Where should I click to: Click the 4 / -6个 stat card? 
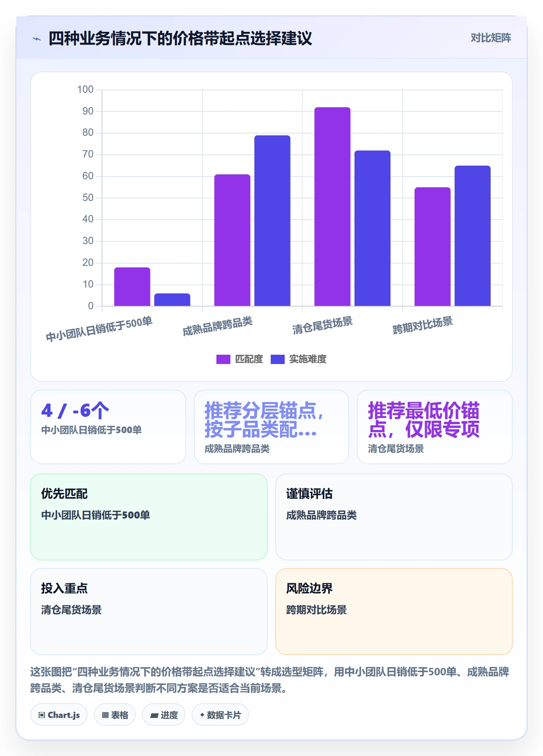point(108,427)
